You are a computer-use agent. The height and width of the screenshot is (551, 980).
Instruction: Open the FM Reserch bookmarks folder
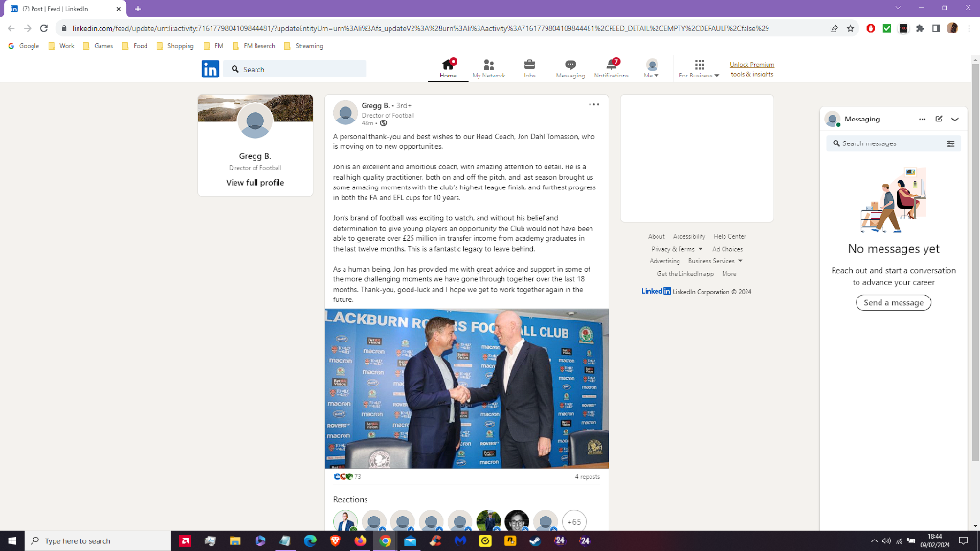tap(253, 46)
